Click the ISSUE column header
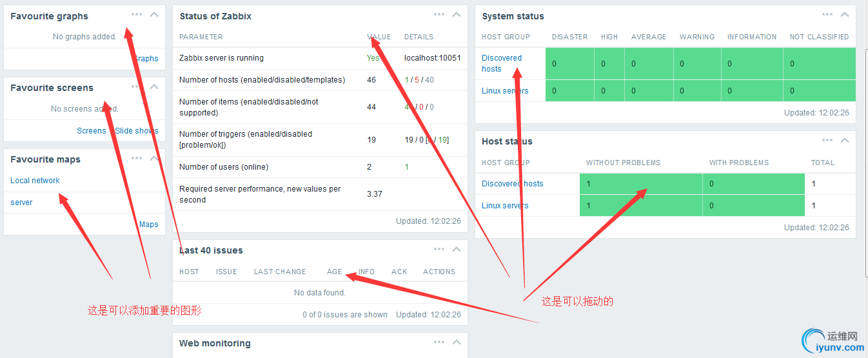 click(x=226, y=272)
